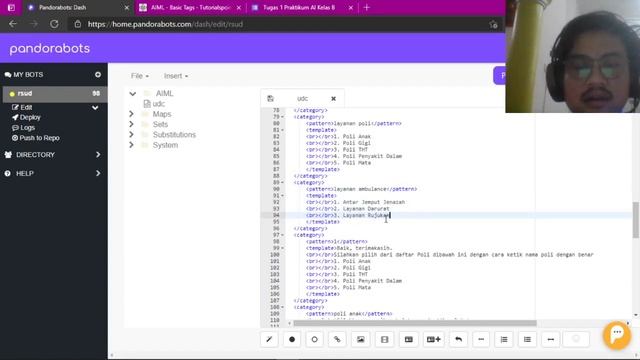Expand the System folder
Image resolution: width=640 pixels, height=360 pixels.
pos(131,145)
